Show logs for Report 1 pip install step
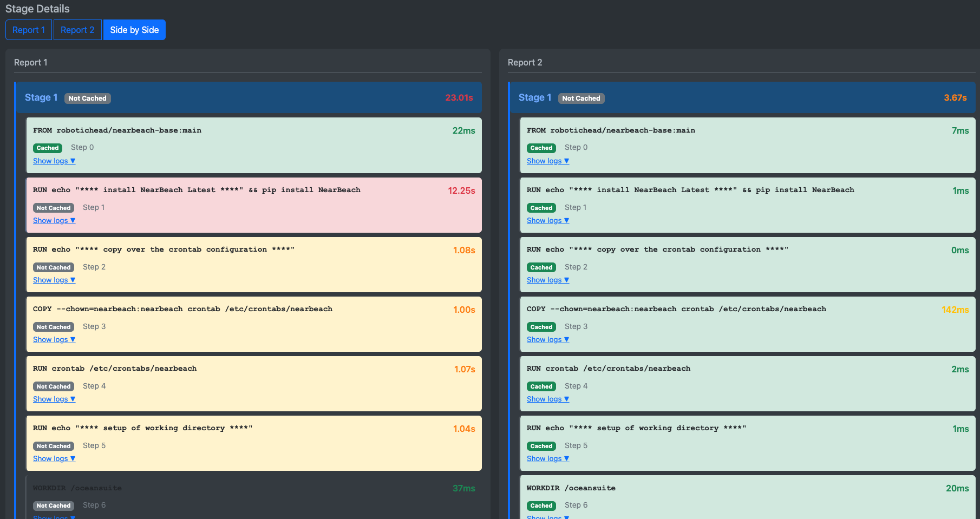Screen dimensions: 980x519 (54, 220)
